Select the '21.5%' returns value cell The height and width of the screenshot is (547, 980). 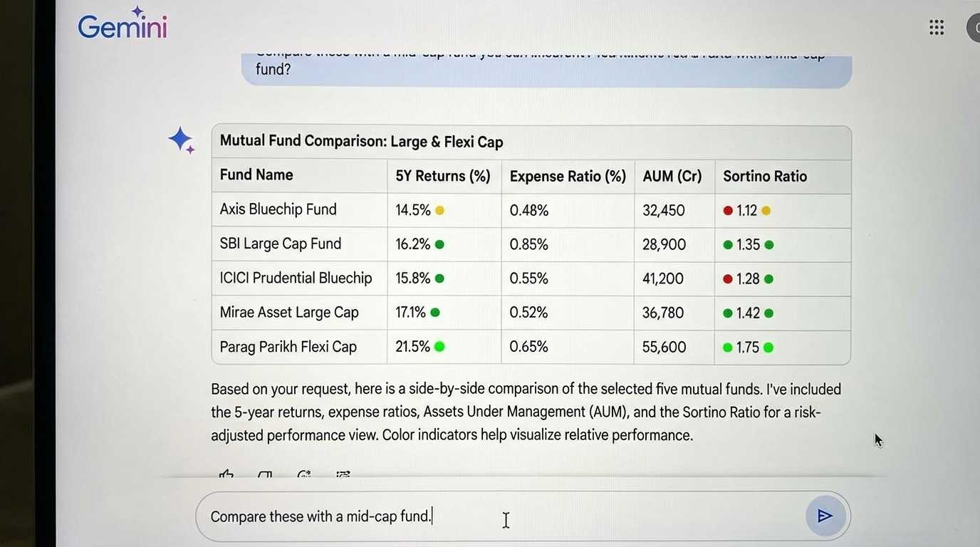pyautogui.click(x=410, y=347)
